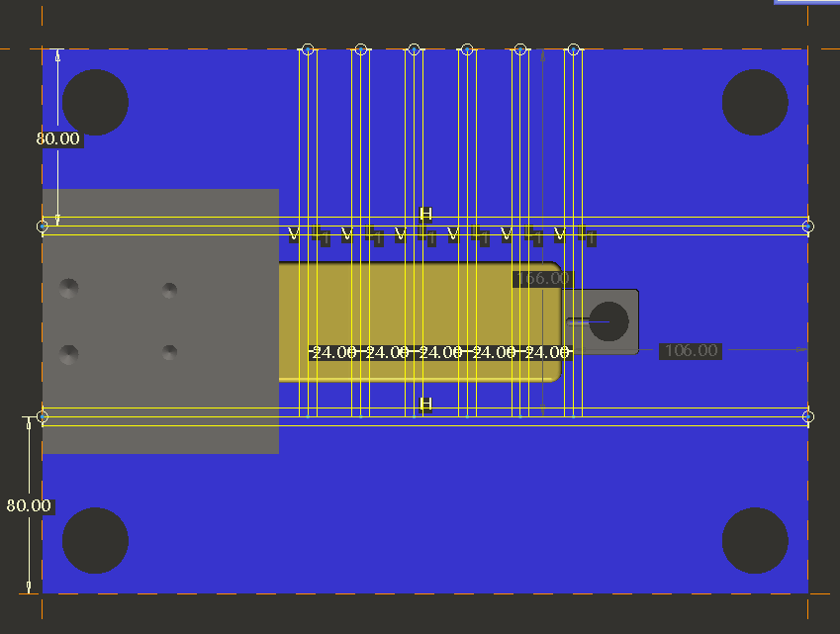Select the leftmost 24.00 spacing dimension

point(334,352)
